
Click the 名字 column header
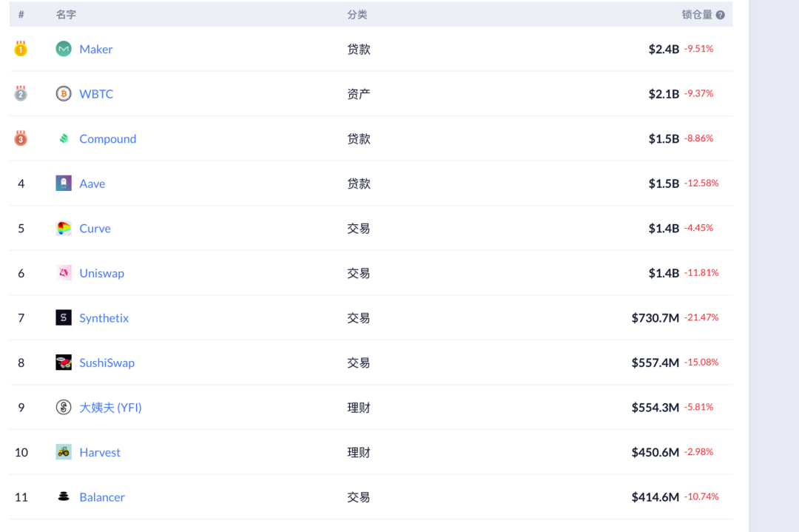click(66, 15)
